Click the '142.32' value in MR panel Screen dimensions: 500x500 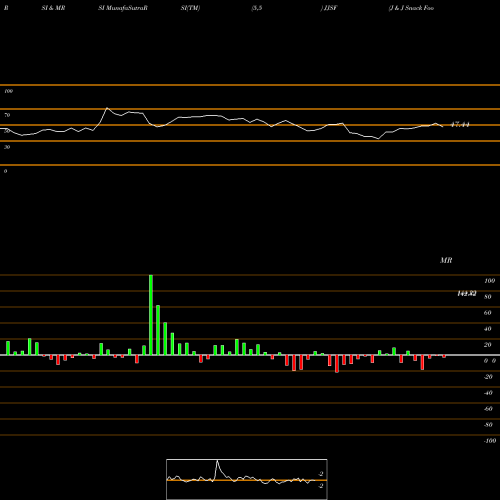point(467,293)
